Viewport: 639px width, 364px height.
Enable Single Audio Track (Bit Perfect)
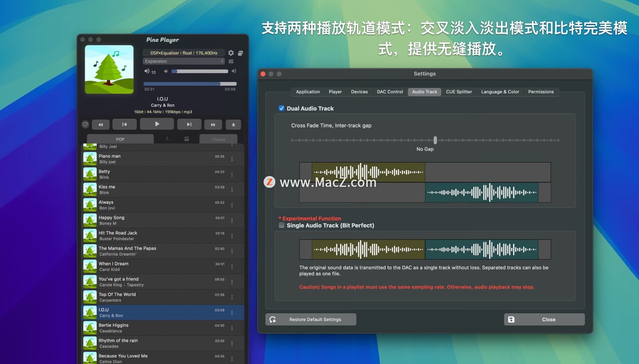tap(282, 225)
